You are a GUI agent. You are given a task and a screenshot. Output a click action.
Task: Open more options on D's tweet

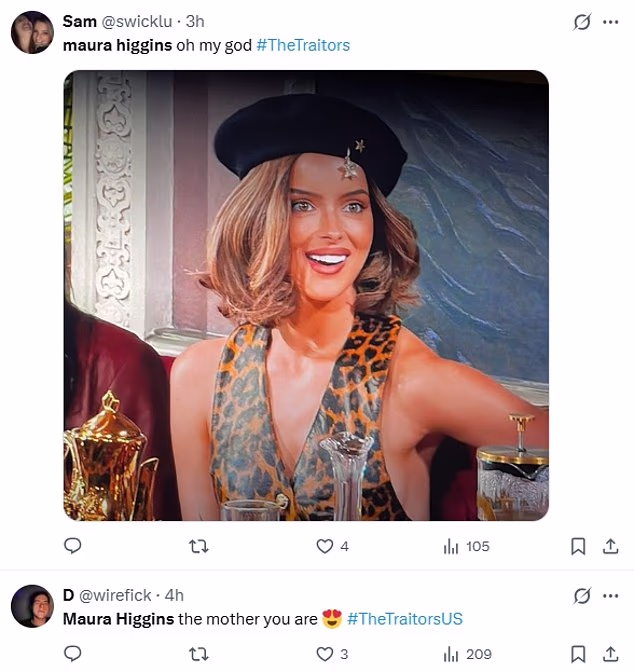pos(610,596)
